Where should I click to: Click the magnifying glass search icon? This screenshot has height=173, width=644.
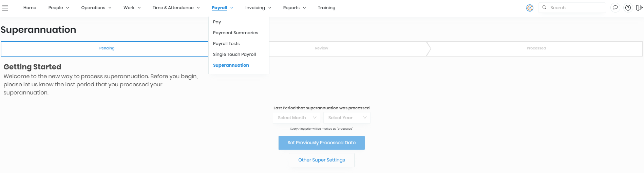pyautogui.click(x=544, y=7)
